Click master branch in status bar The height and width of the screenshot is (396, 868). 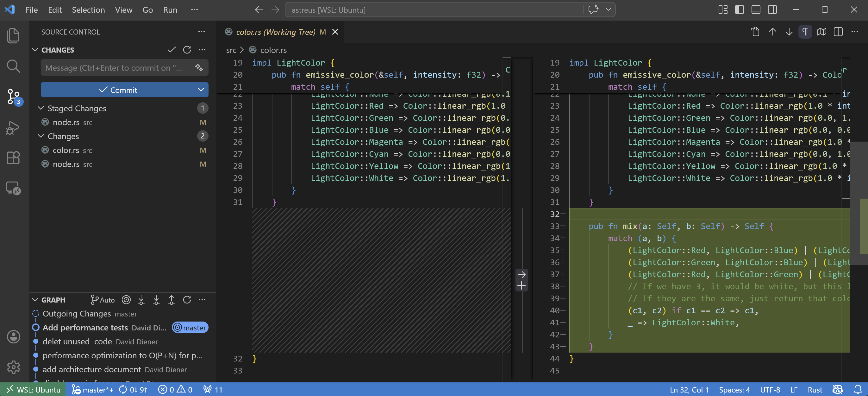92,390
